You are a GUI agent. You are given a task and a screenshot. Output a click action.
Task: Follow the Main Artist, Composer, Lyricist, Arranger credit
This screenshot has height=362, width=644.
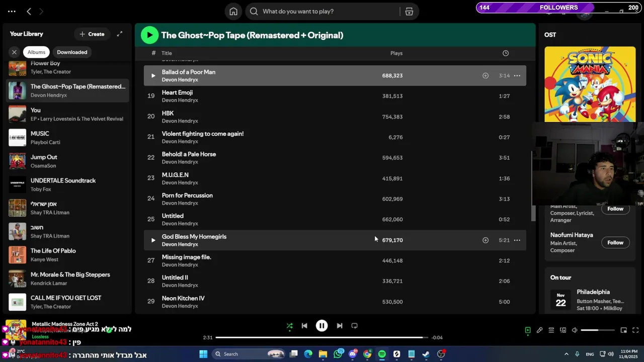pyautogui.click(x=615, y=209)
